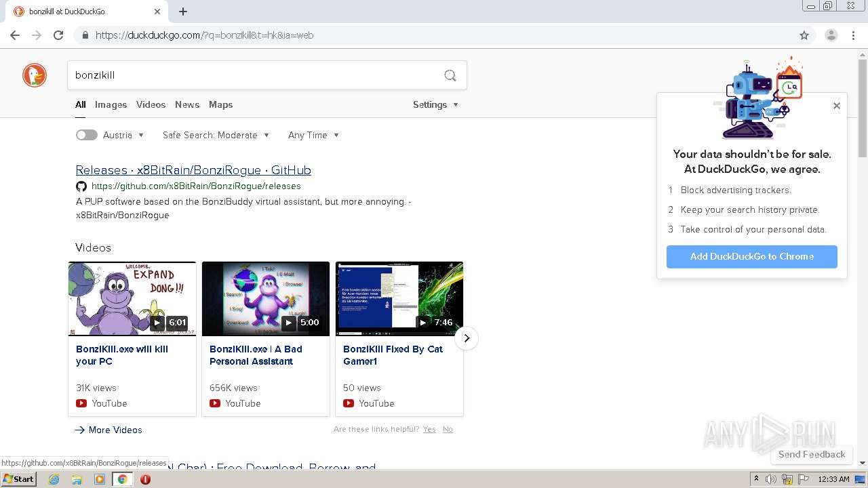The height and width of the screenshot is (488, 868).
Task: Dismiss the DuckDuckGo privacy popup
Action: coord(837,106)
